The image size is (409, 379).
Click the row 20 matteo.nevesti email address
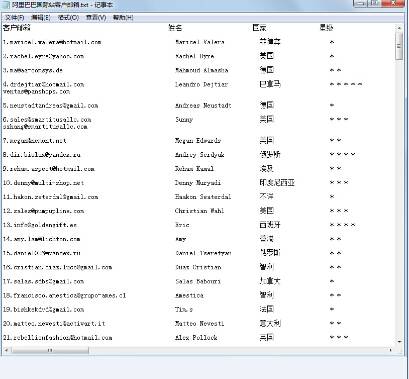tap(54, 324)
